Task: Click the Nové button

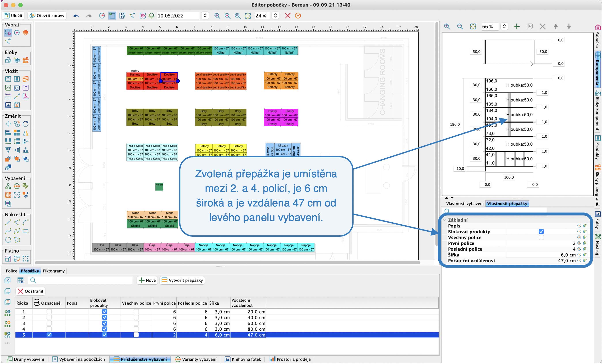Action: tap(147, 280)
